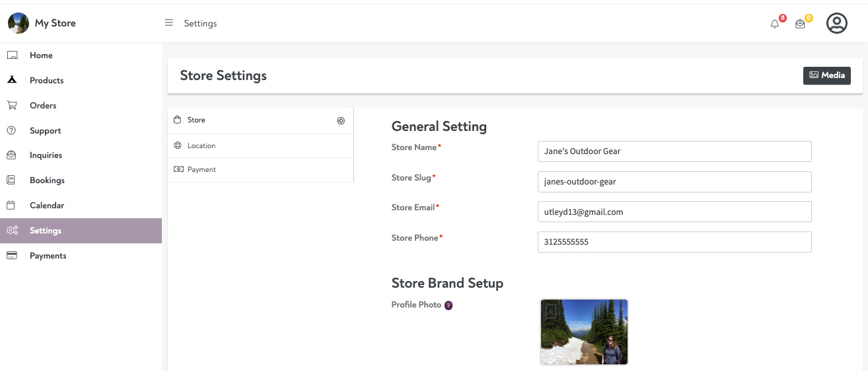The image size is (868, 371).
Task: Open Products from the sidebar
Action: click(46, 81)
